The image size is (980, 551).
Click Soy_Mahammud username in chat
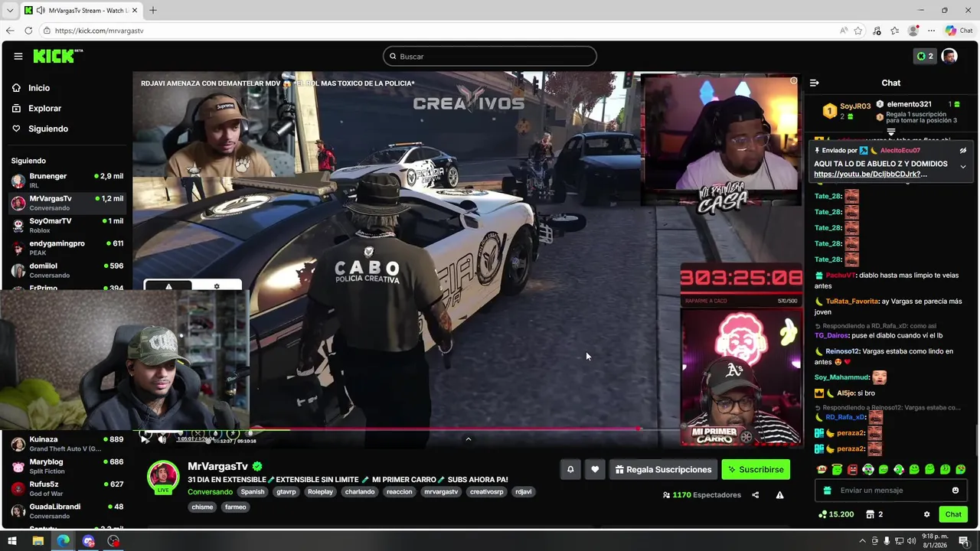tap(841, 377)
